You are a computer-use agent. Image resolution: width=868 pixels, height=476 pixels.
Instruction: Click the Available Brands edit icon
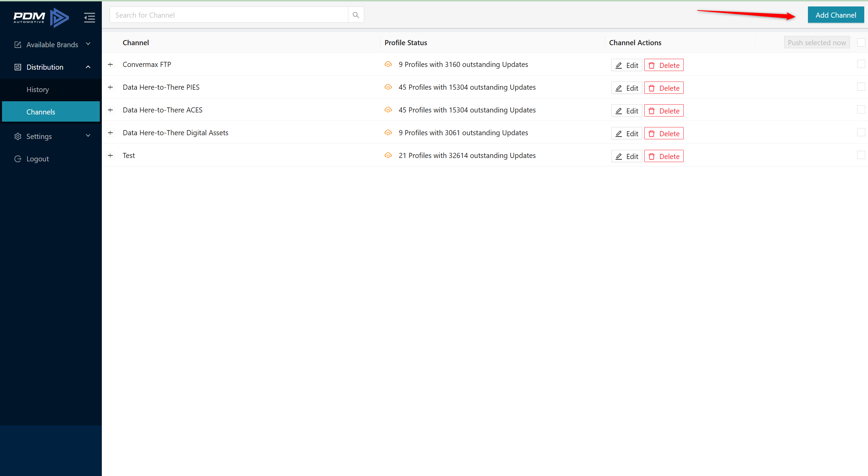coord(18,45)
